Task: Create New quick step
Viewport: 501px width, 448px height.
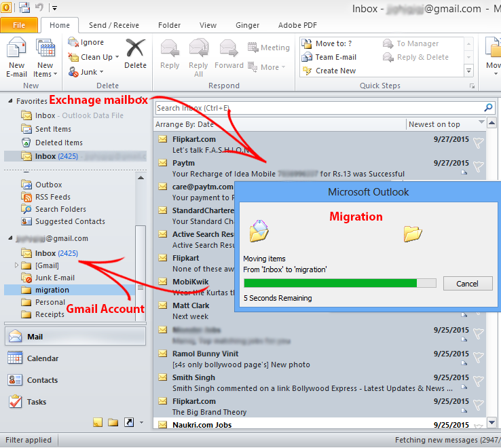Action: coord(329,71)
